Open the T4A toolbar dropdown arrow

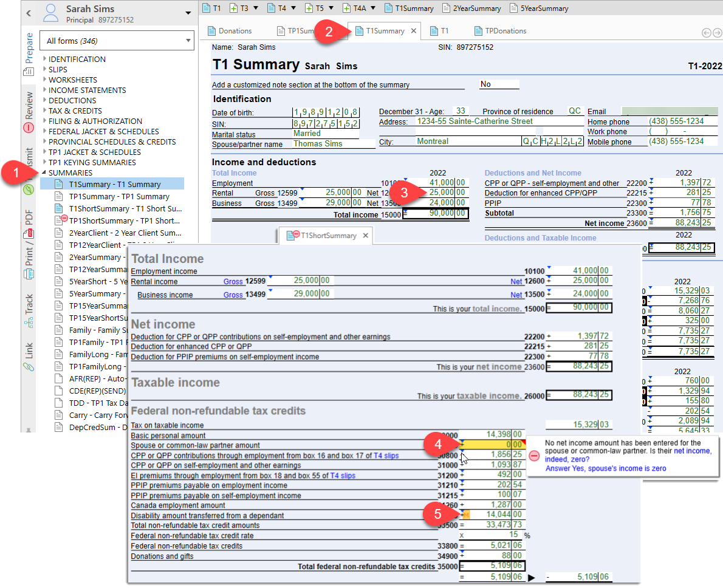click(373, 8)
